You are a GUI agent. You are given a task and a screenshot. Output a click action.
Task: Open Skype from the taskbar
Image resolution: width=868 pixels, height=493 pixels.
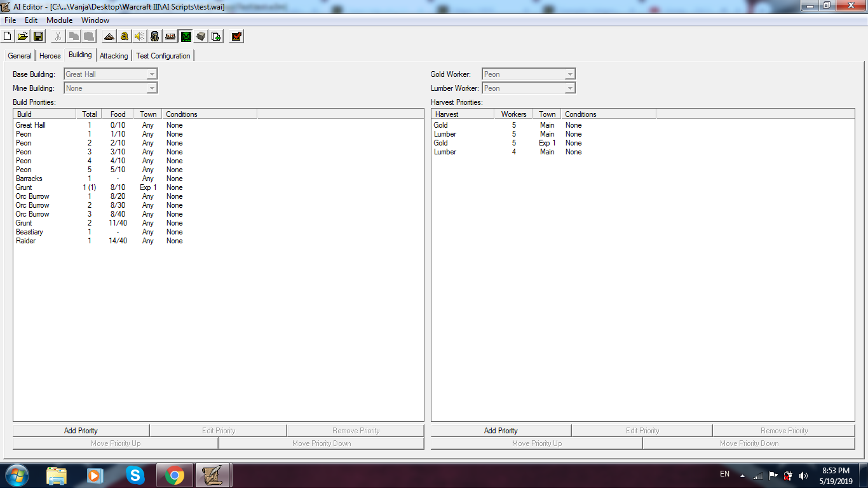(x=135, y=475)
